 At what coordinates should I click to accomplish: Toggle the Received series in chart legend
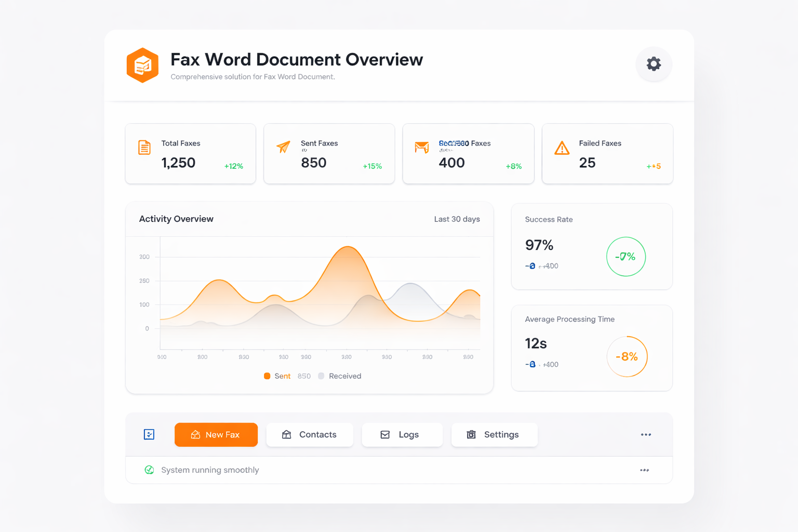pos(340,376)
